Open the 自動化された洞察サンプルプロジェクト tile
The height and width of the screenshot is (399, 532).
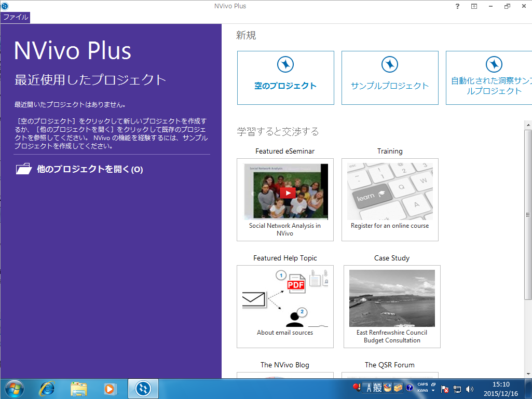click(489, 78)
